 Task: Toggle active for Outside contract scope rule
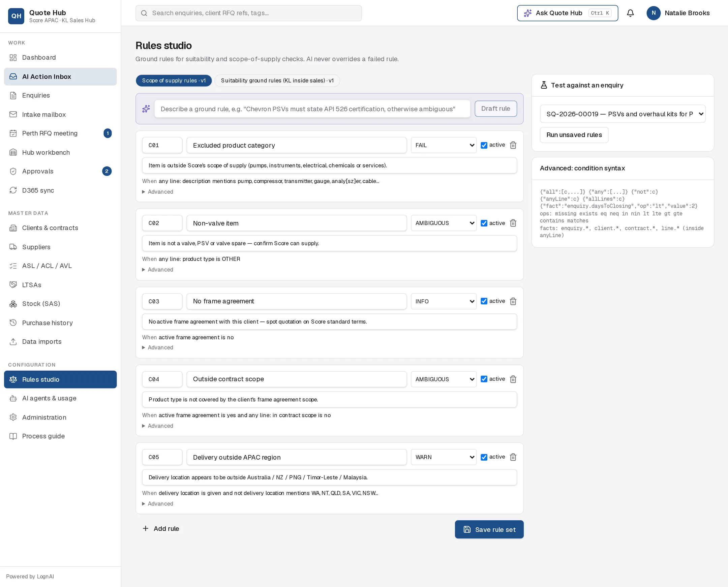[484, 379]
